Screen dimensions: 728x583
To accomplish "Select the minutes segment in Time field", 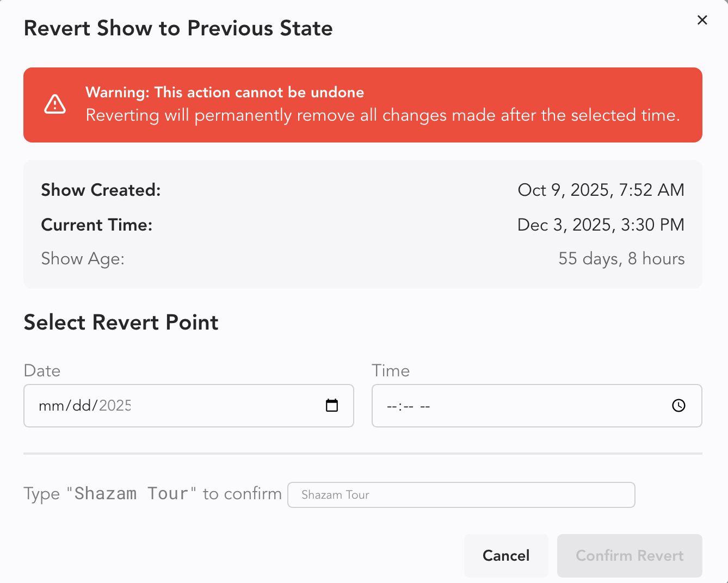I will [408, 407].
